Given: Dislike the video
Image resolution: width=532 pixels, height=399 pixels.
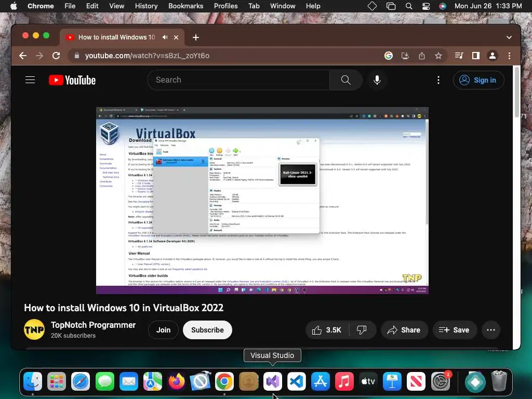Looking at the screenshot, I should 362,330.
